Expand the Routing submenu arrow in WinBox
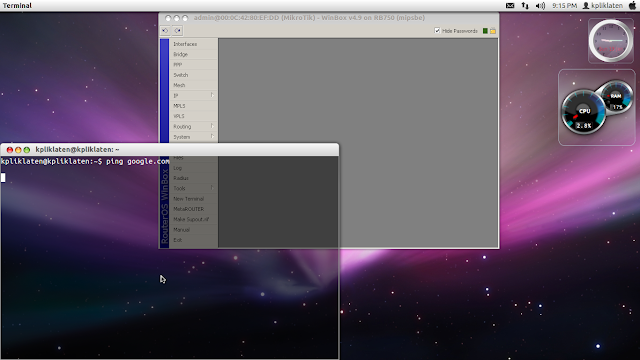Viewport: 640px width, 360px height. (212, 127)
